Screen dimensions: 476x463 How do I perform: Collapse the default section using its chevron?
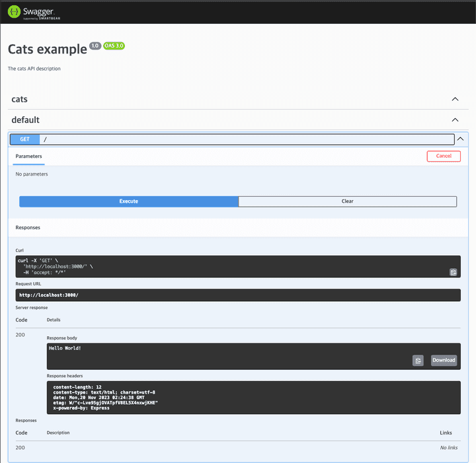tap(455, 120)
